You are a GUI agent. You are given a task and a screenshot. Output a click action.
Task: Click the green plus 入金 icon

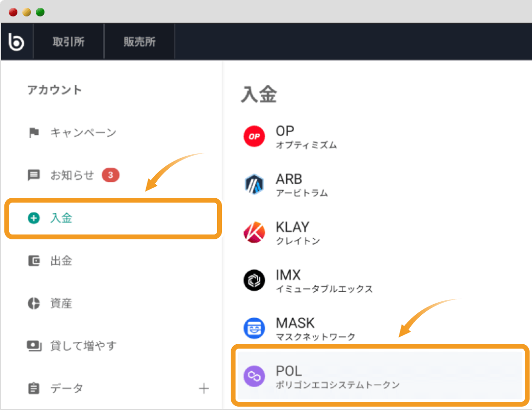point(33,218)
